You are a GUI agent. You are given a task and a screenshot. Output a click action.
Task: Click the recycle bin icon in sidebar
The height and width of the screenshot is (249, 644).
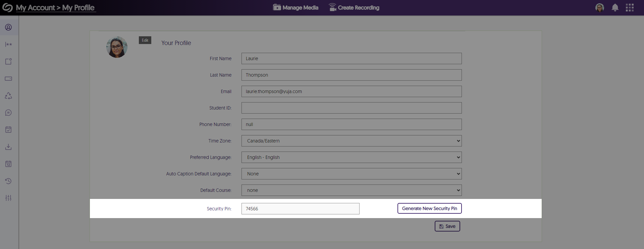click(x=8, y=96)
